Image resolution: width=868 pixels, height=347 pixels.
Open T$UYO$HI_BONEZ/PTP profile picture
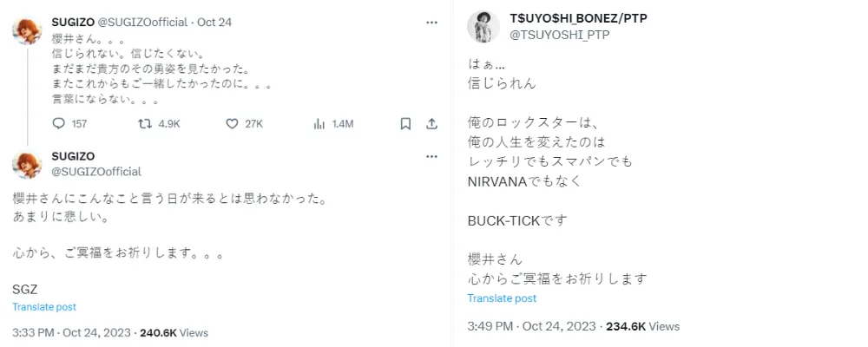483,26
